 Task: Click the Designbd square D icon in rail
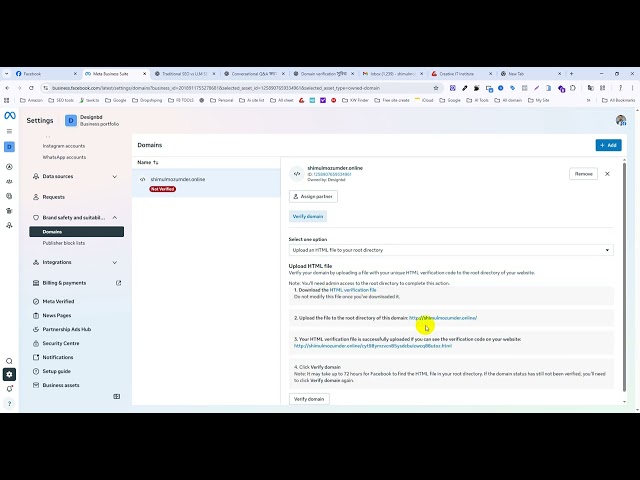click(9, 147)
